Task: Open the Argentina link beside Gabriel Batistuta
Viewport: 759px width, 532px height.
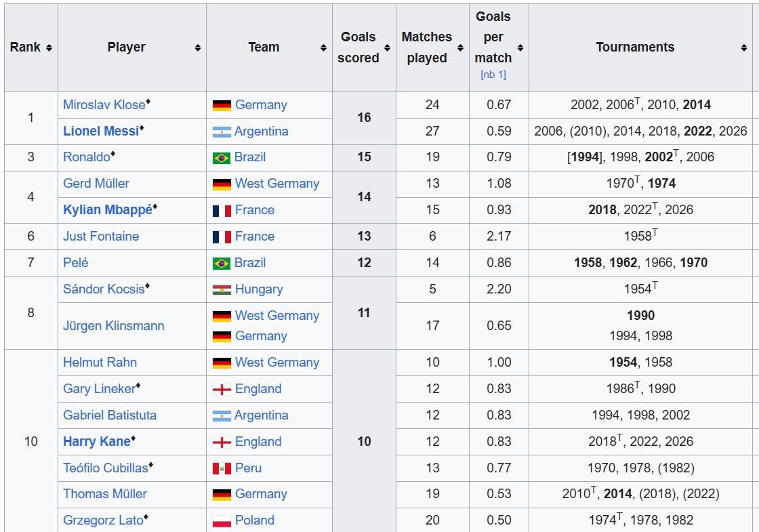Action: [261, 415]
